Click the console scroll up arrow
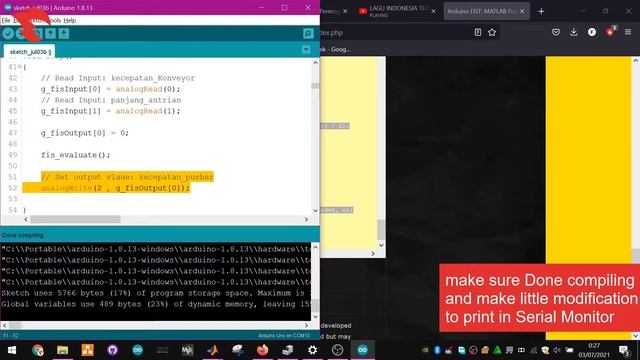 (315, 247)
